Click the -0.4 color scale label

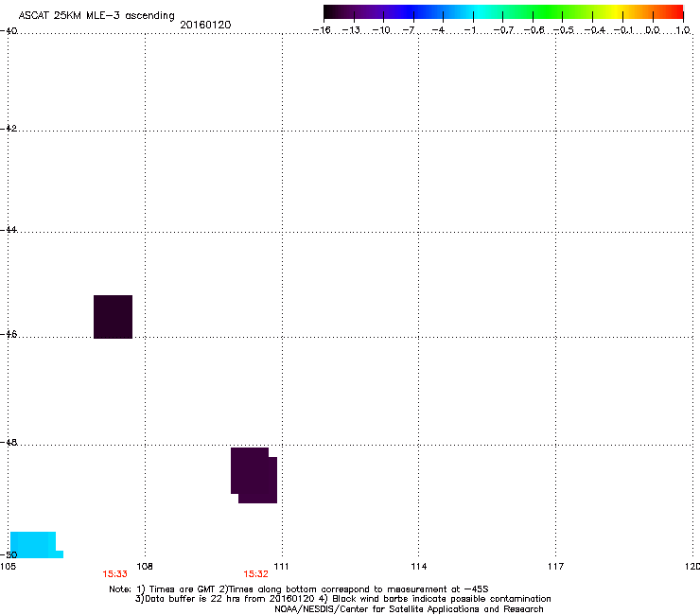coord(595,30)
